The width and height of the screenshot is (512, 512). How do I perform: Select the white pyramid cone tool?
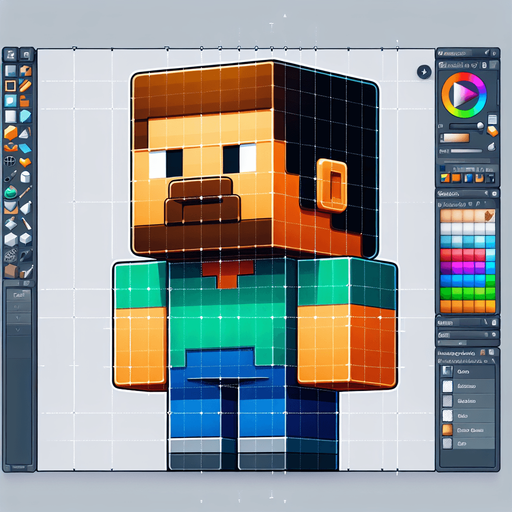tap(25, 134)
